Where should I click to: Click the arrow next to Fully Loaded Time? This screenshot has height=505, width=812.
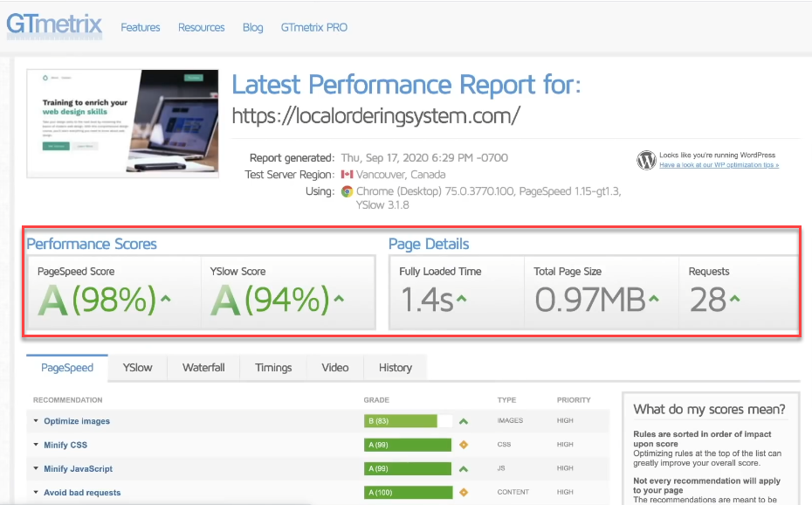point(461,298)
